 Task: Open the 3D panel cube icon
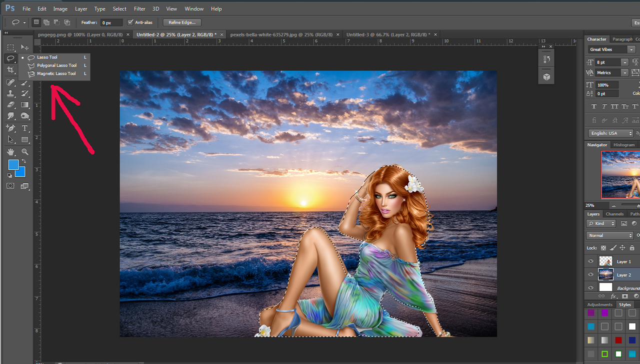pyautogui.click(x=546, y=76)
